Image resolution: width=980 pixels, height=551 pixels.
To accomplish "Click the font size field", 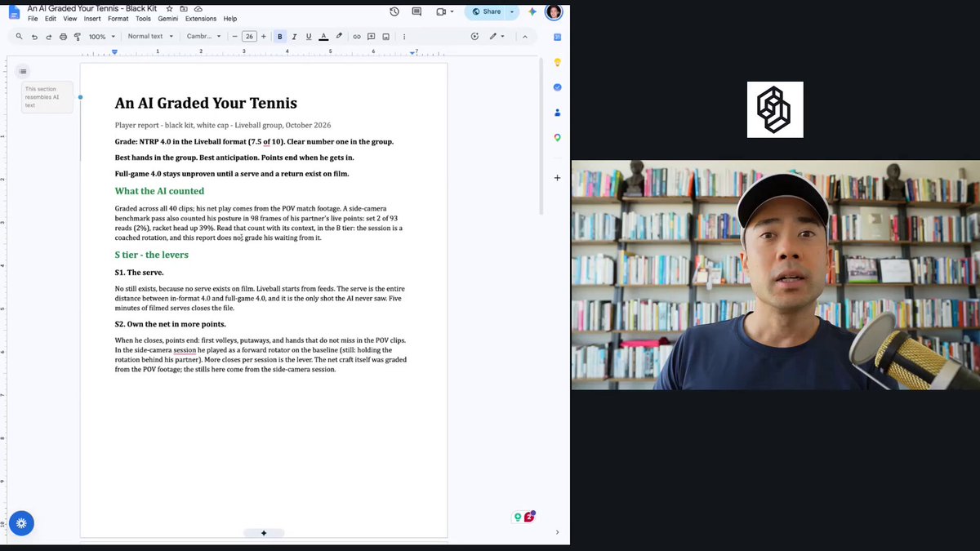I will click(249, 36).
